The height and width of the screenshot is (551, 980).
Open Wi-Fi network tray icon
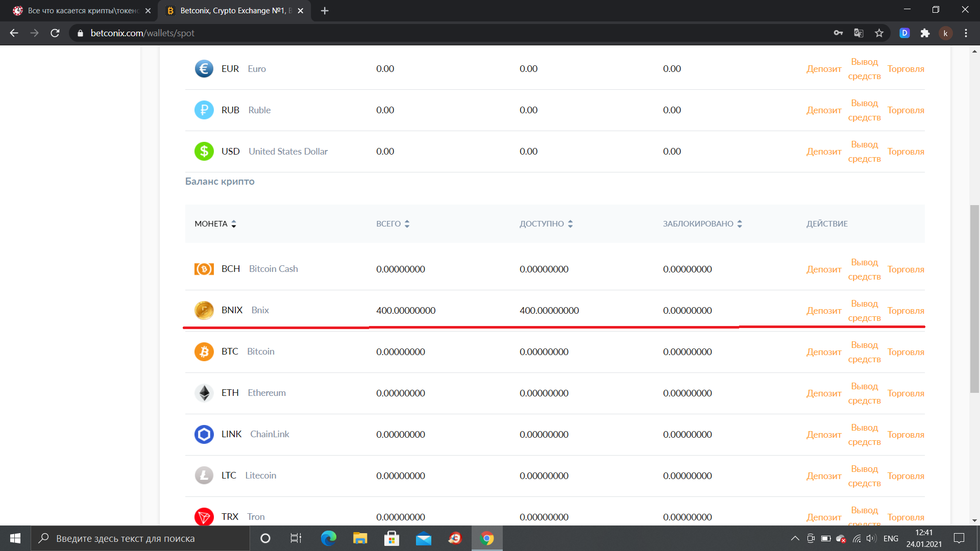point(857,538)
